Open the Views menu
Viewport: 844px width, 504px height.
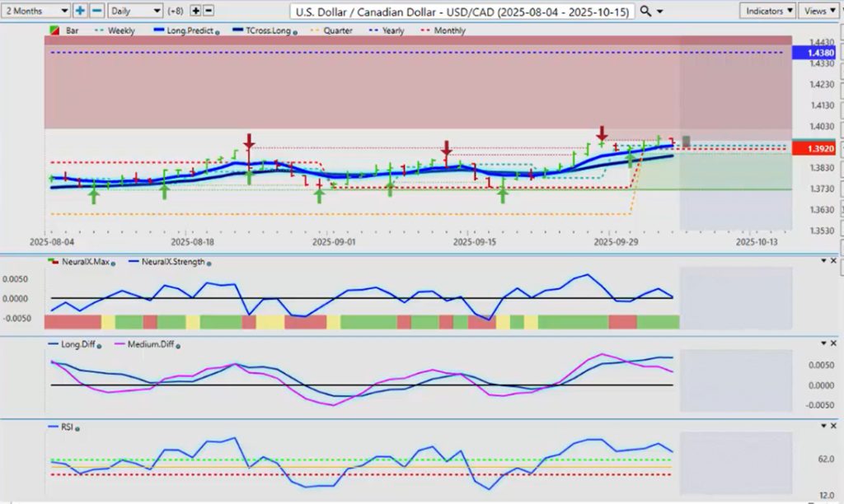(x=818, y=11)
